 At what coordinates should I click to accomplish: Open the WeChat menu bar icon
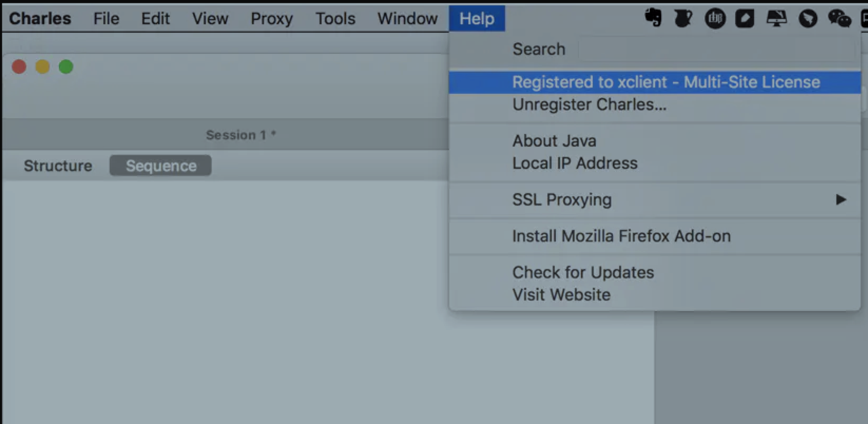(839, 18)
